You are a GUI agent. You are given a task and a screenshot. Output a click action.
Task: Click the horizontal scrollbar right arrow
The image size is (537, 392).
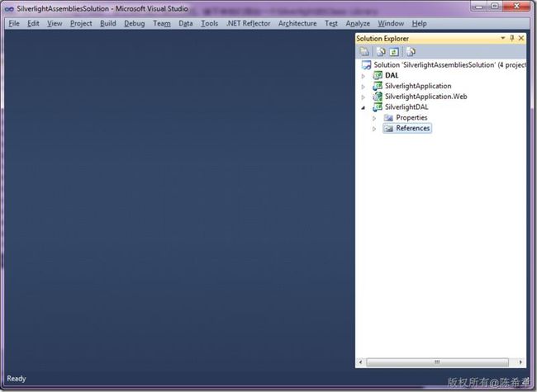click(x=520, y=362)
